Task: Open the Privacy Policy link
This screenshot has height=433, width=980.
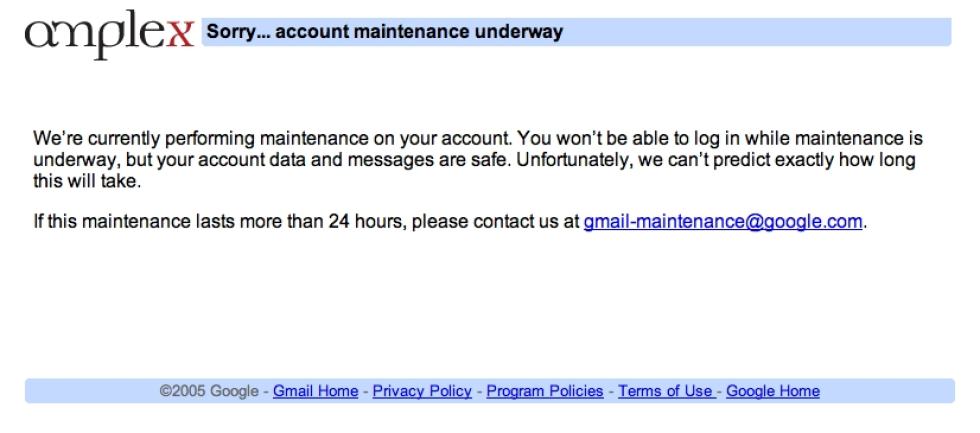Action: pos(422,391)
